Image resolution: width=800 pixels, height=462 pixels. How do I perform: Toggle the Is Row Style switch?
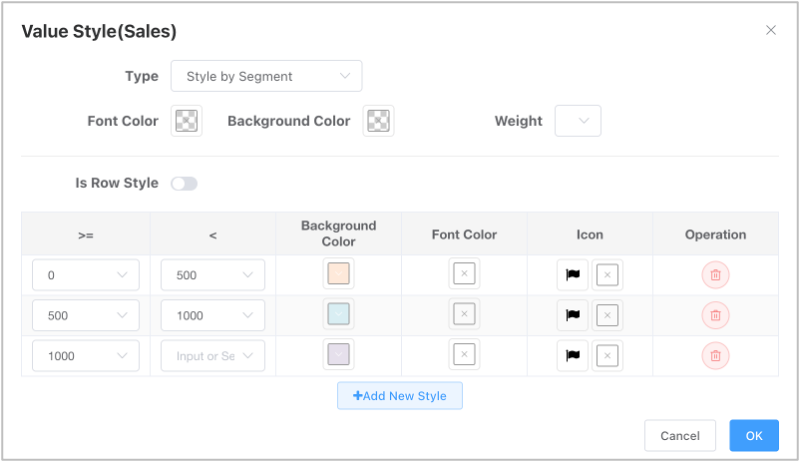tap(184, 184)
